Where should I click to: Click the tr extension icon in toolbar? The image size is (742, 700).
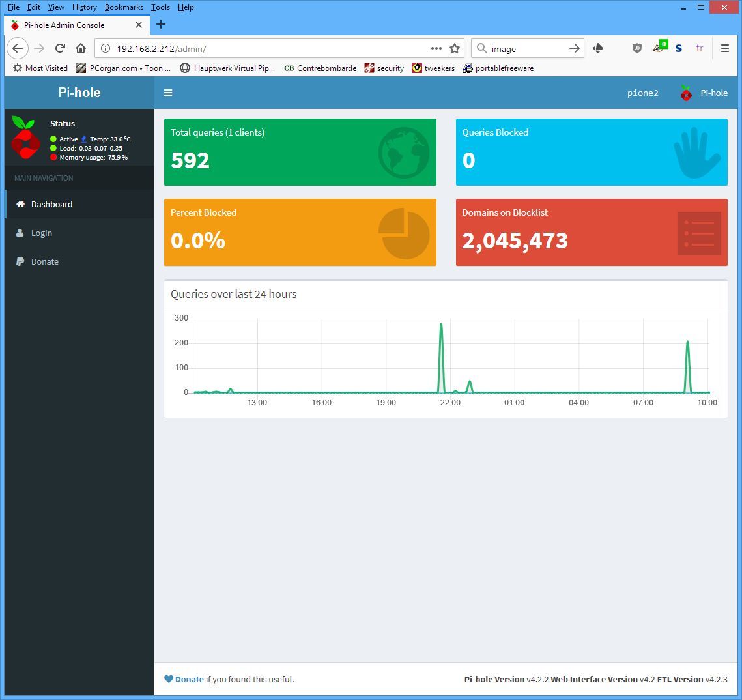700,48
